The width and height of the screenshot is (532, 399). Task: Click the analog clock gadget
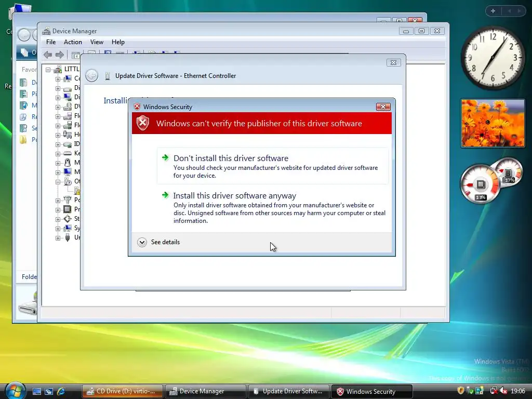pyautogui.click(x=493, y=58)
